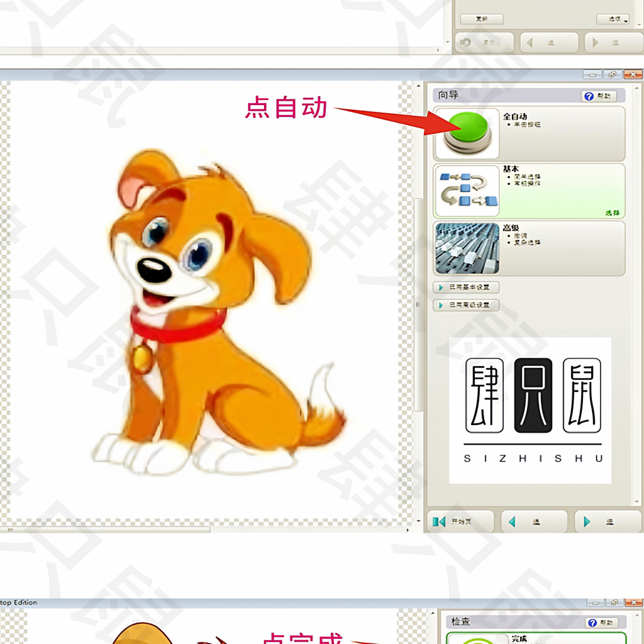
Task: Expand the first settings disclosure button below Advanced
Action: [x=466, y=287]
